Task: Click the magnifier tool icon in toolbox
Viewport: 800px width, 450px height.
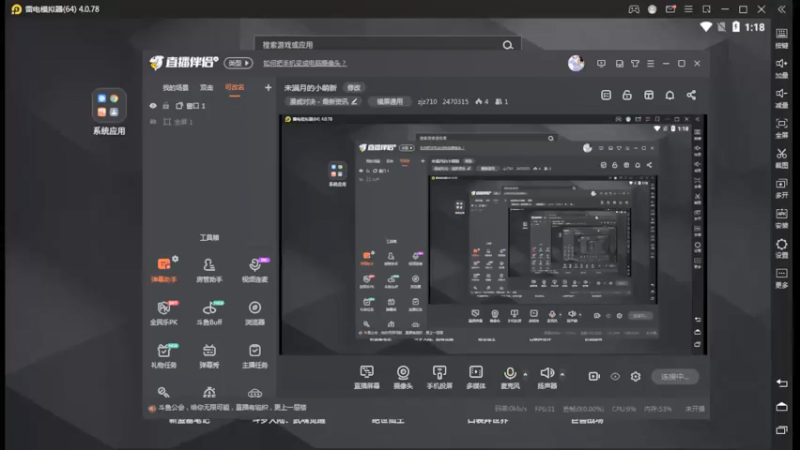Action: tap(164, 392)
